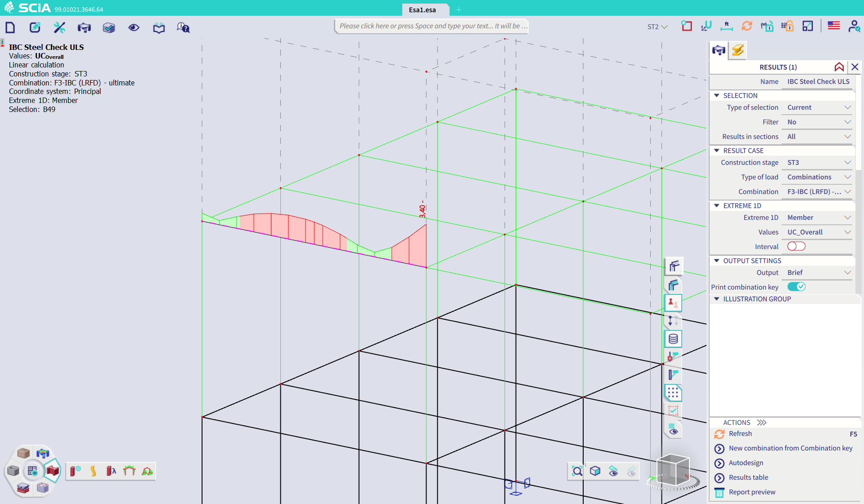Open the Type of selection dropdown
Viewport: 864px width, 504px height.
click(817, 107)
